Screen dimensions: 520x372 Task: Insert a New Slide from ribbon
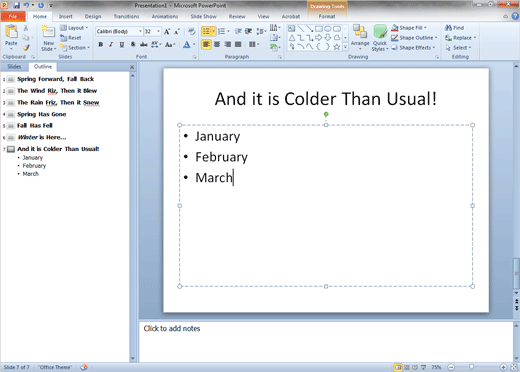49,38
